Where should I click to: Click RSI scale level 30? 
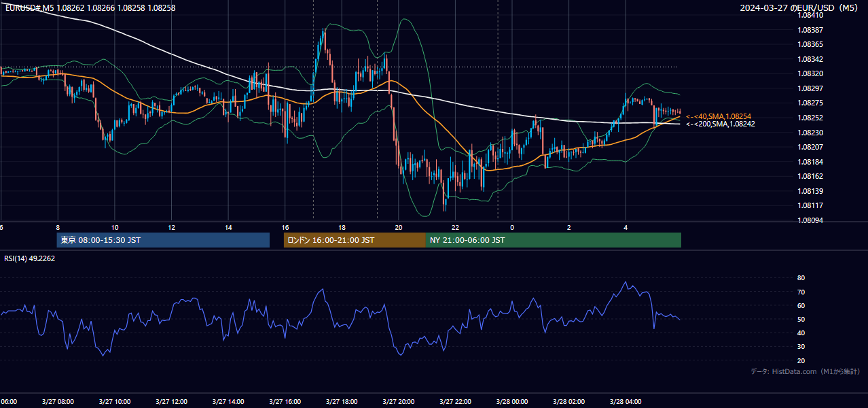pyautogui.click(x=801, y=347)
